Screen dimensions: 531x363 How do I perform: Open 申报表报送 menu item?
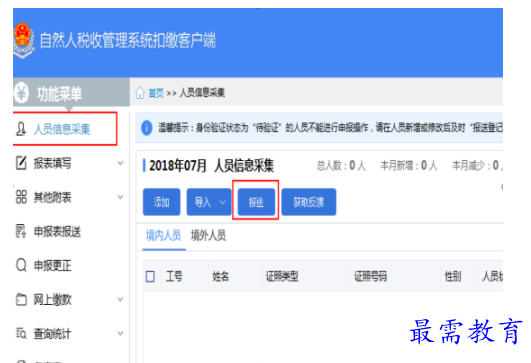pos(69,232)
